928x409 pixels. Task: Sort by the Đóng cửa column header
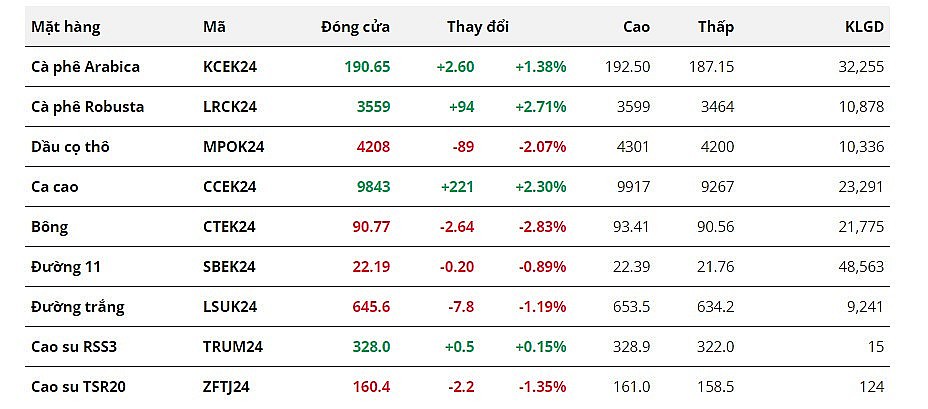tap(355, 27)
